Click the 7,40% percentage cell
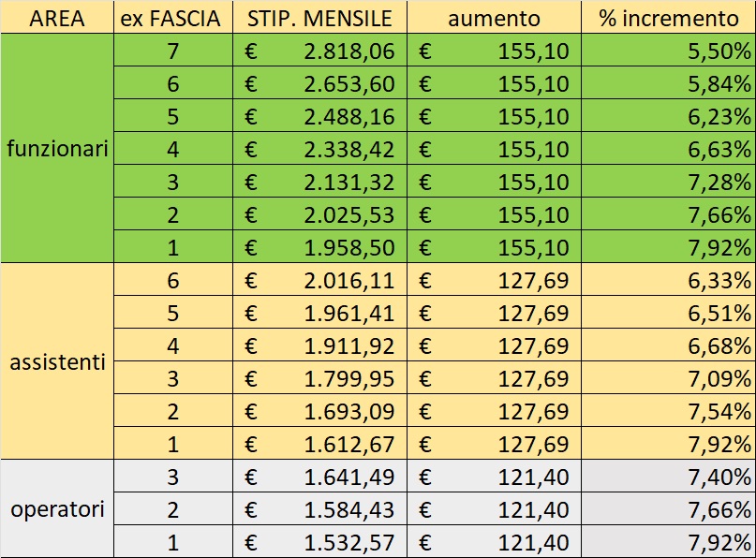 [668, 477]
